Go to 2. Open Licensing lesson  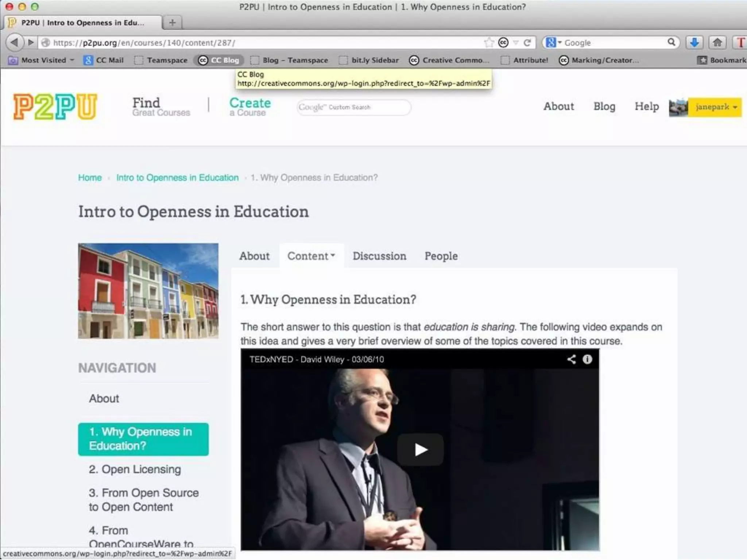[135, 469]
